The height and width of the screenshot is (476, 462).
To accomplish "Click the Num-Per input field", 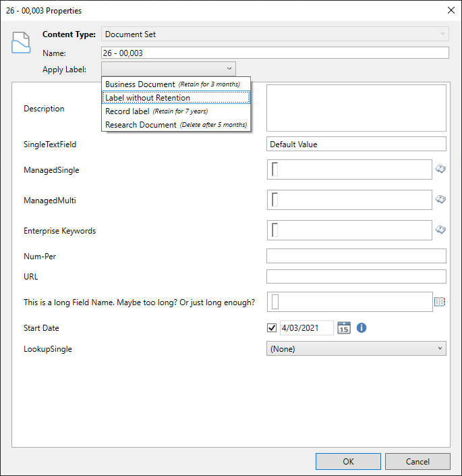I will [356, 256].
